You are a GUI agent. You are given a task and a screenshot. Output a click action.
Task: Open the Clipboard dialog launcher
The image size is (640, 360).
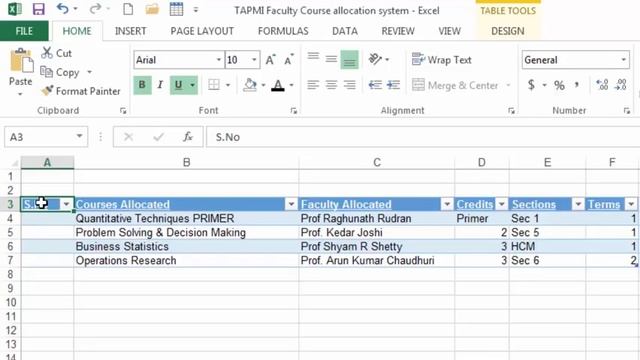[x=123, y=111]
